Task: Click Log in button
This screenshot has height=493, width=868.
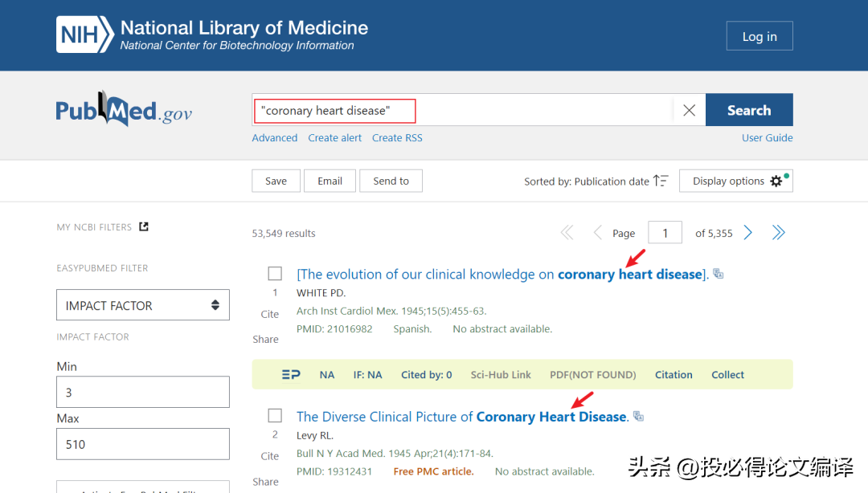Action: coord(759,36)
